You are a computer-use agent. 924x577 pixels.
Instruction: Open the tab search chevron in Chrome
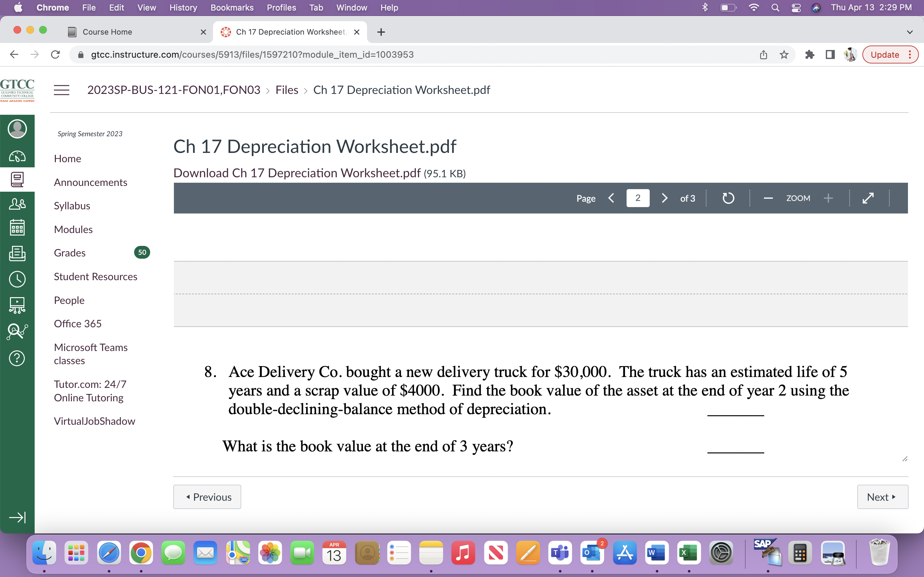(x=910, y=32)
